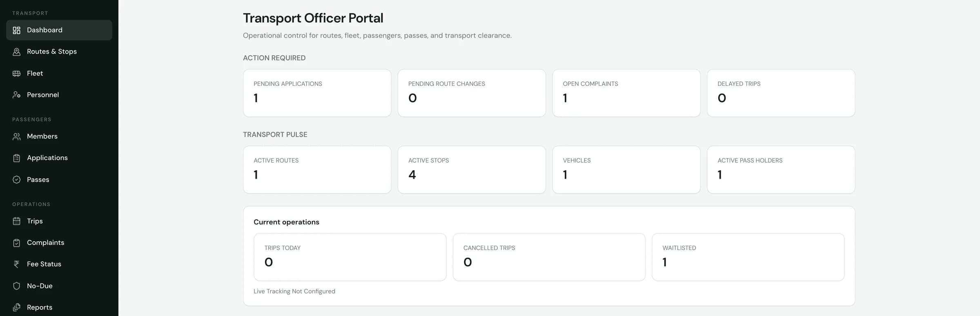
Task: Open the No-Due clearance page
Action: [x=59, y=286]
